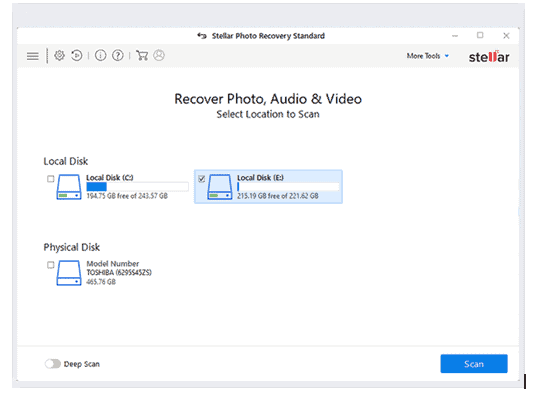Click the Stellar logo

point(489,57)
